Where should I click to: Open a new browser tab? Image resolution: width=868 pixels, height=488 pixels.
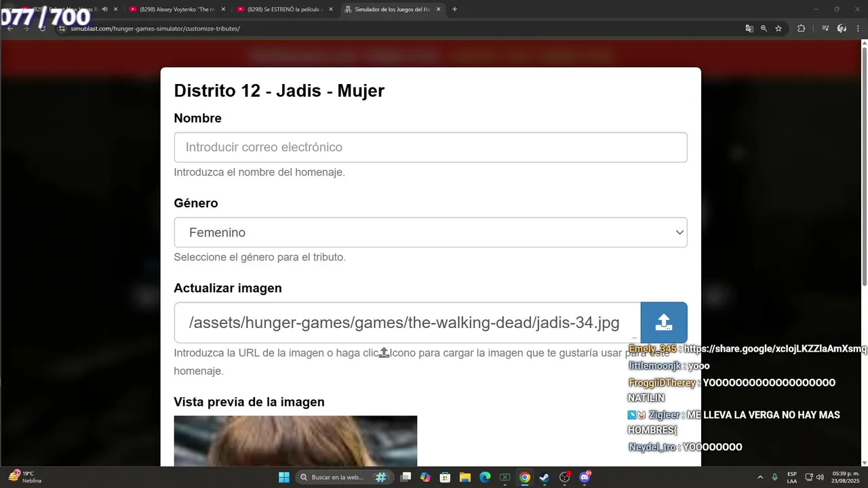(x=454, y=9)
